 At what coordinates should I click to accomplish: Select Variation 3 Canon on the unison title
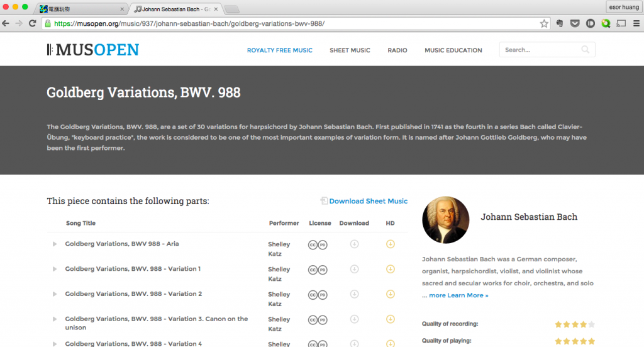(x=157, y=323)
